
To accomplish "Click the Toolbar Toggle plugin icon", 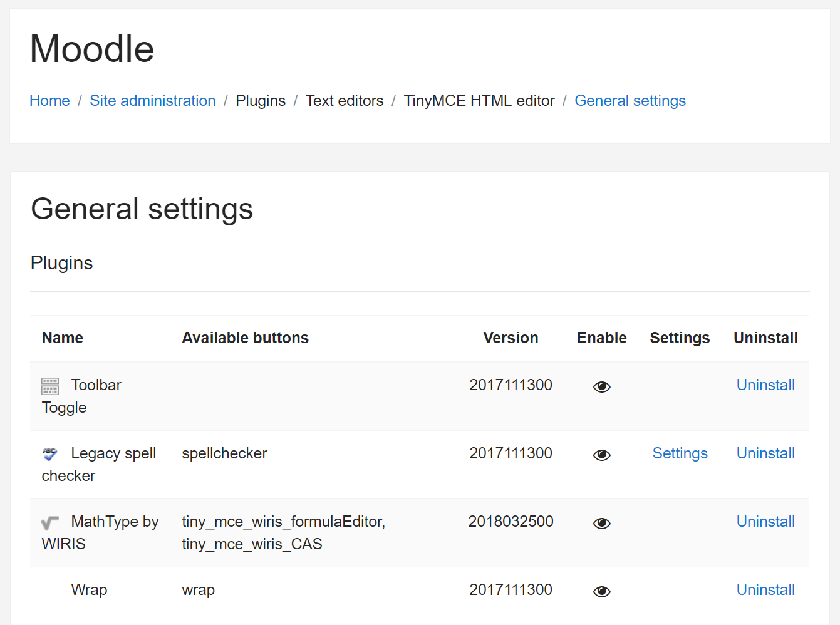I will (x=50, y=386).
